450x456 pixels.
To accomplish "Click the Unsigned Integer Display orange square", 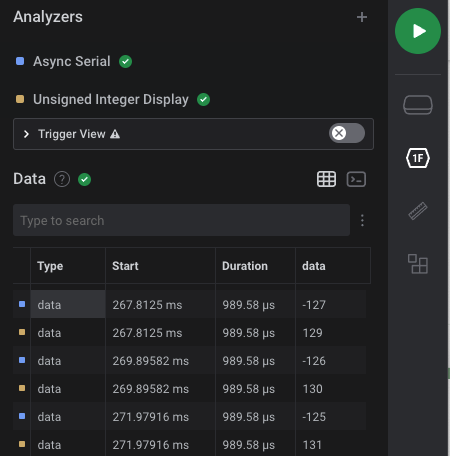I will coord(20,99).
